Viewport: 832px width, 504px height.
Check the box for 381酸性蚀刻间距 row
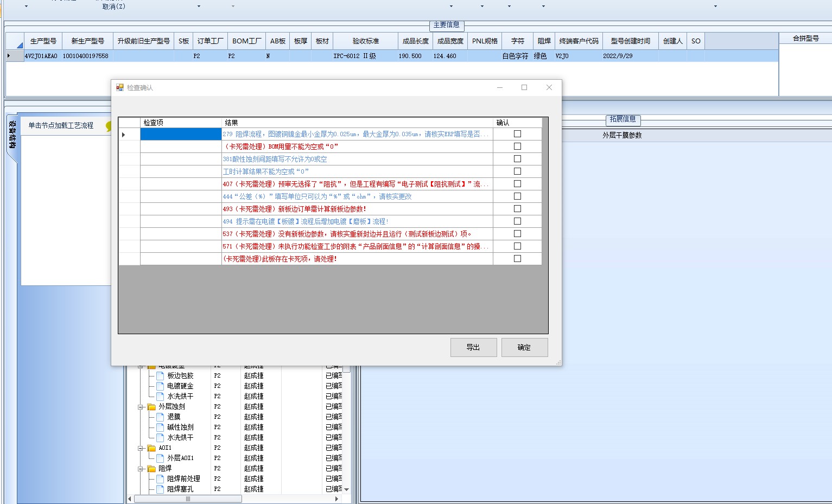517,158
